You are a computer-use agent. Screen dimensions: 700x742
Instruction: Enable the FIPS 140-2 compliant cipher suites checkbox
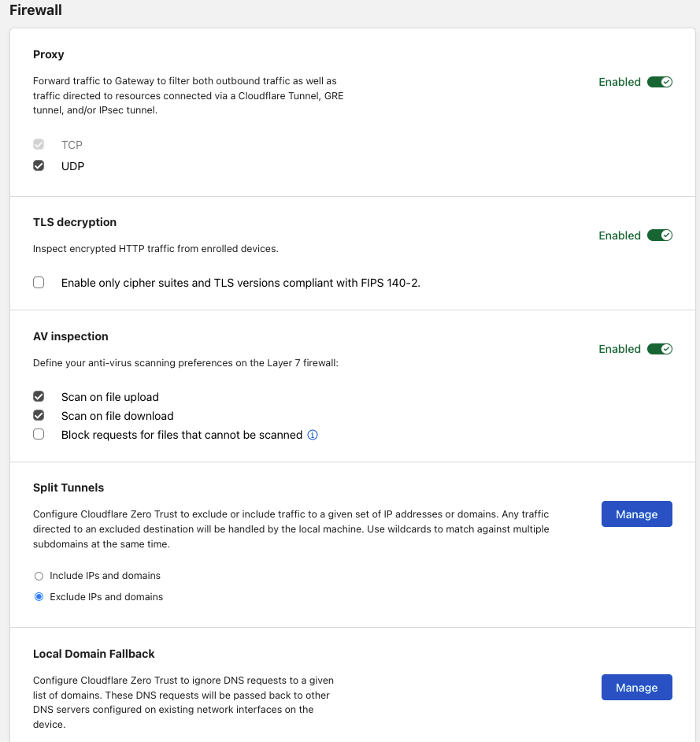tap(39, 283)
